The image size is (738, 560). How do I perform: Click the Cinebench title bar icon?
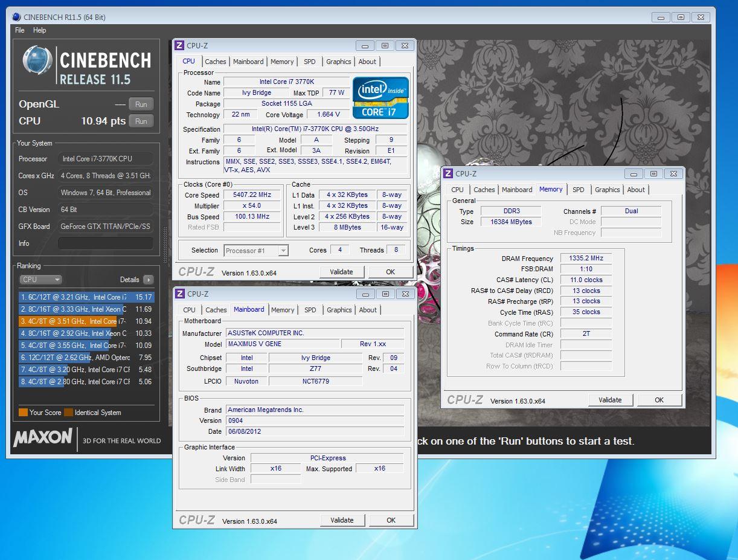tap(16, 17)
